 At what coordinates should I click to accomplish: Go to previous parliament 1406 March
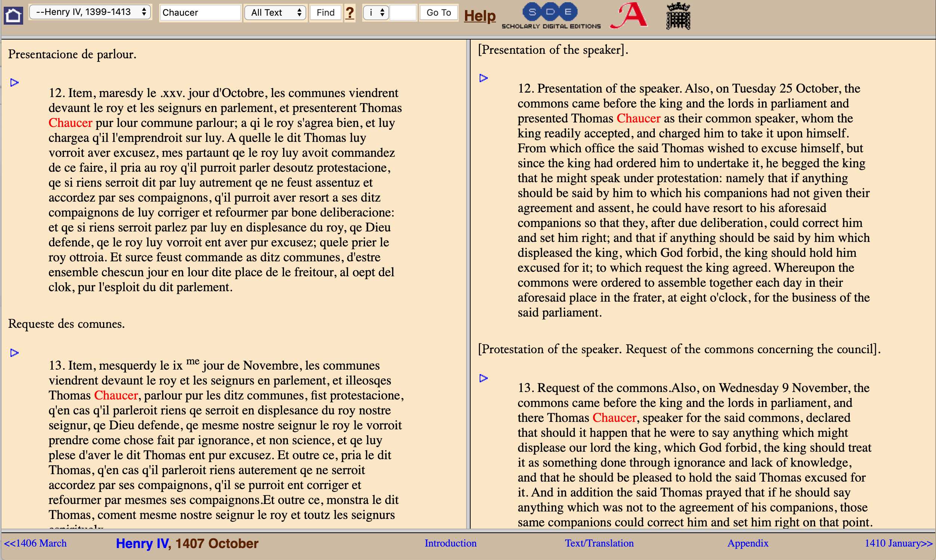click(35, 543)
